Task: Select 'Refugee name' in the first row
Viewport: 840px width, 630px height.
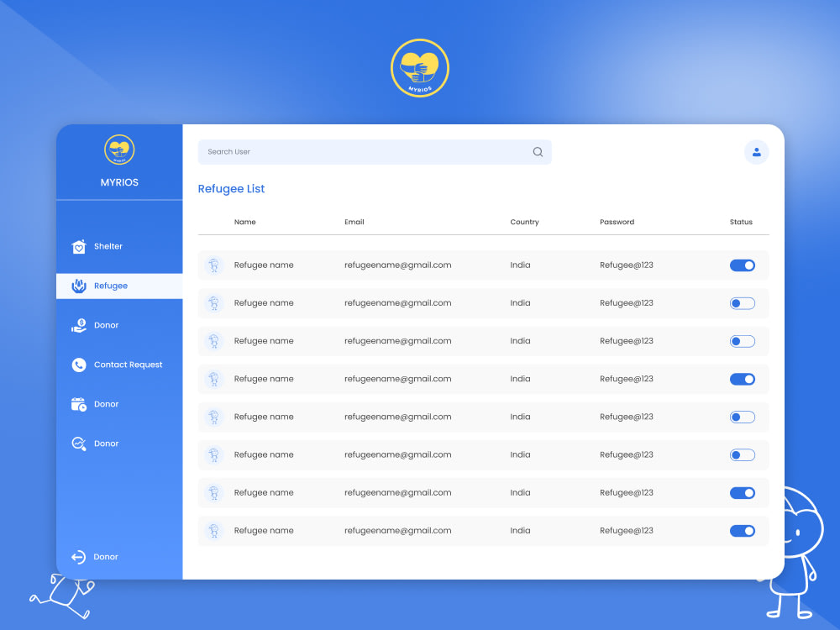Action: pyautogui.click(x=264, y=265)
